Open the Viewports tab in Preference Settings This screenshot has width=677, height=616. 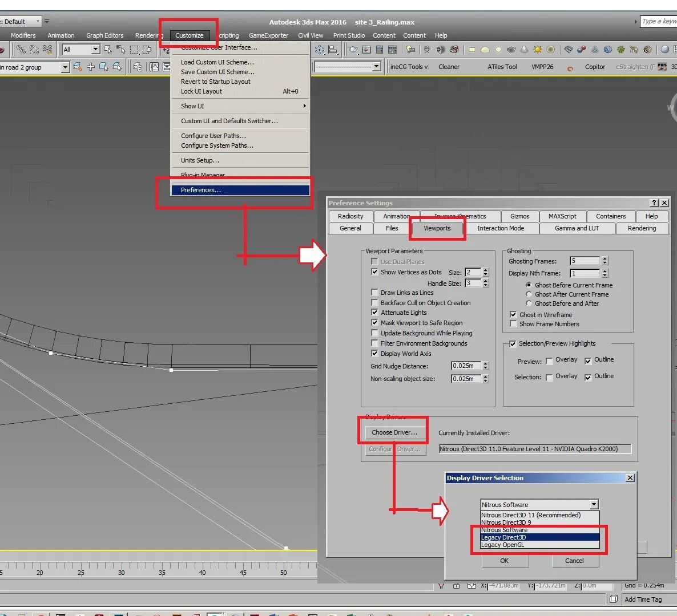[437, 228]
